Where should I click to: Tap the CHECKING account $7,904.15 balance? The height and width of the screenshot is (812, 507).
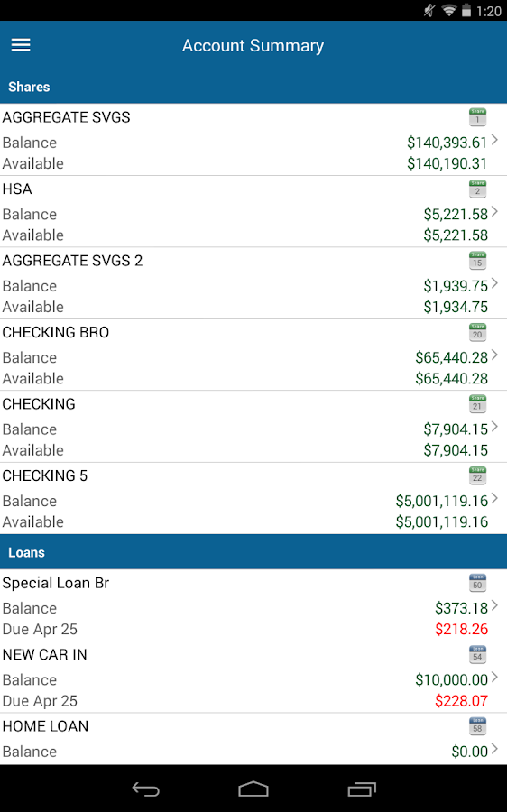coord(456,429)
